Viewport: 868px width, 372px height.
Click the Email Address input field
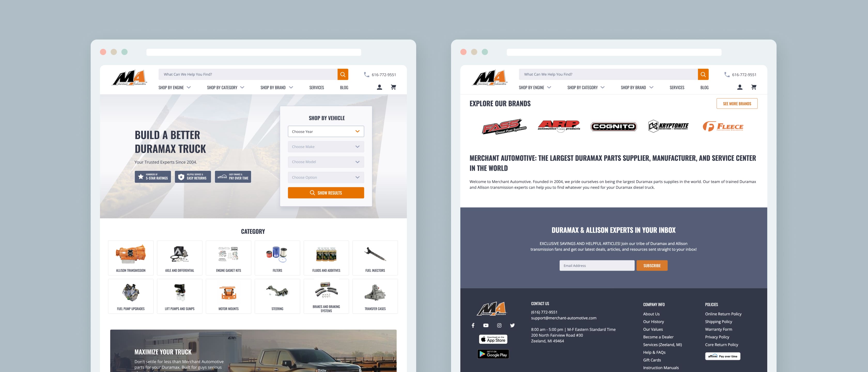coord(597,265)
